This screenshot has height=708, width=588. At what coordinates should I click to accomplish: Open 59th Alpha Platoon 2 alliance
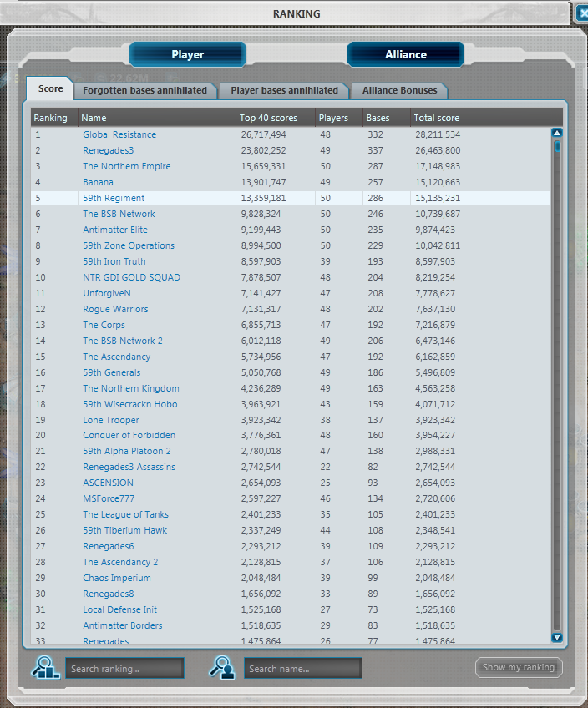tap(127, 451)
